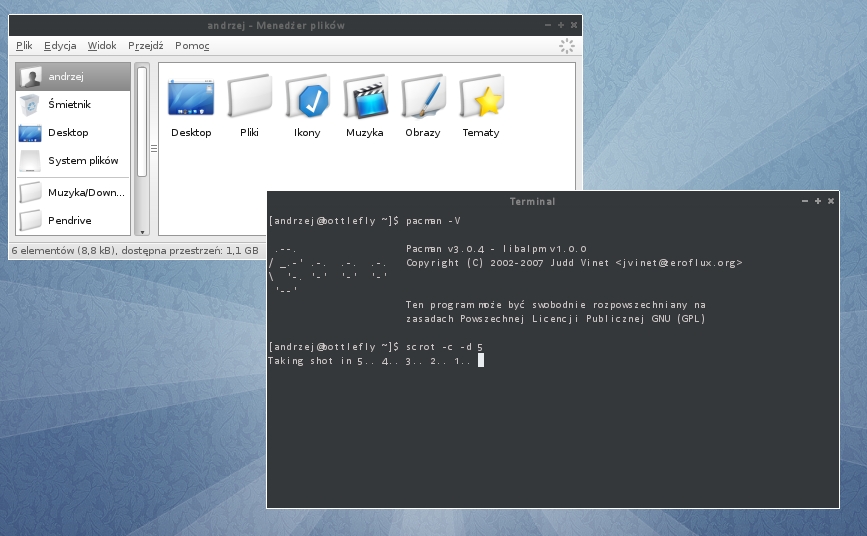Click the 'zasadach Powszechnej Licencji' line
This screenshot has width=867, height=536.
click(555, 319)
